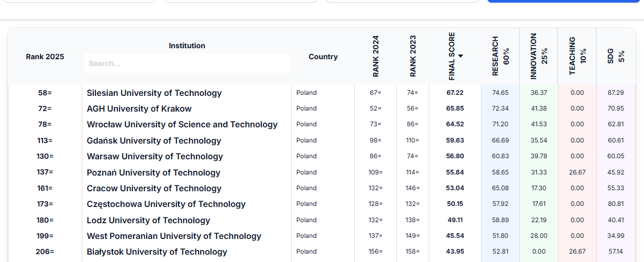Sort by Rank 2025 column header
This screenshot has width=644, height=262.
coord(45,57)
